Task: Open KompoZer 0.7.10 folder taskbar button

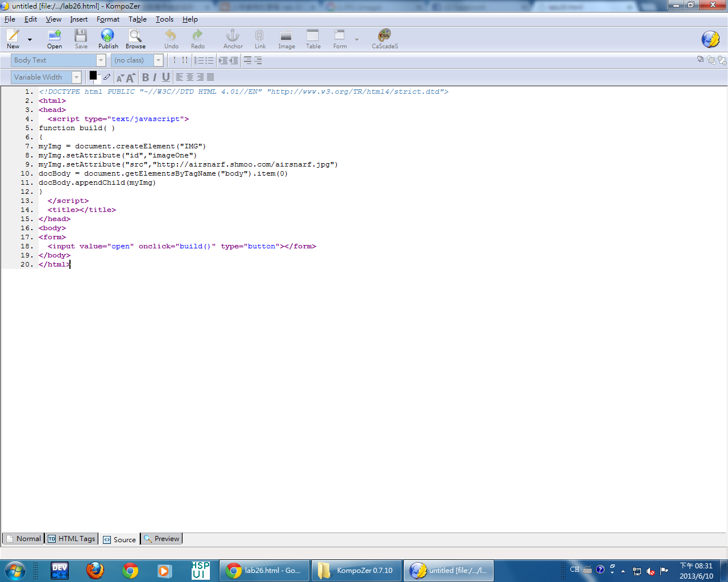Action: [x=357, y=571]
